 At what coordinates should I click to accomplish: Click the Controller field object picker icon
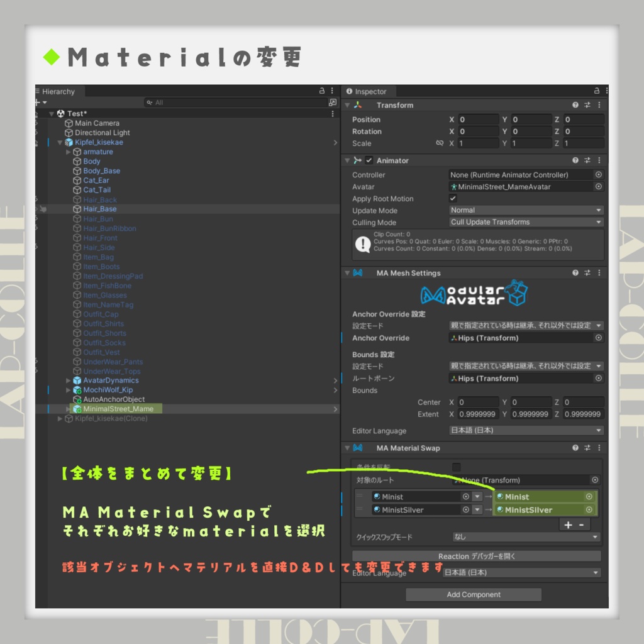pyautogui.click(x=599, y=175)
